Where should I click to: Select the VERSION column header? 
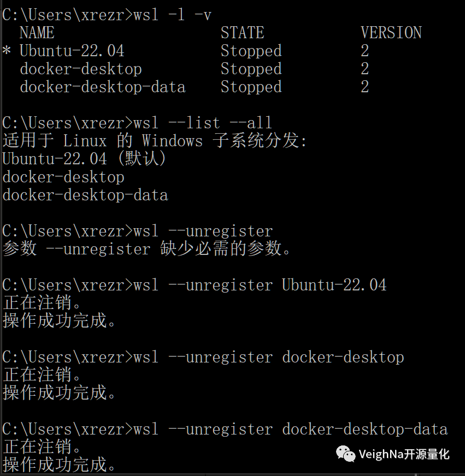pyautogui.click(x=391, y=33)
